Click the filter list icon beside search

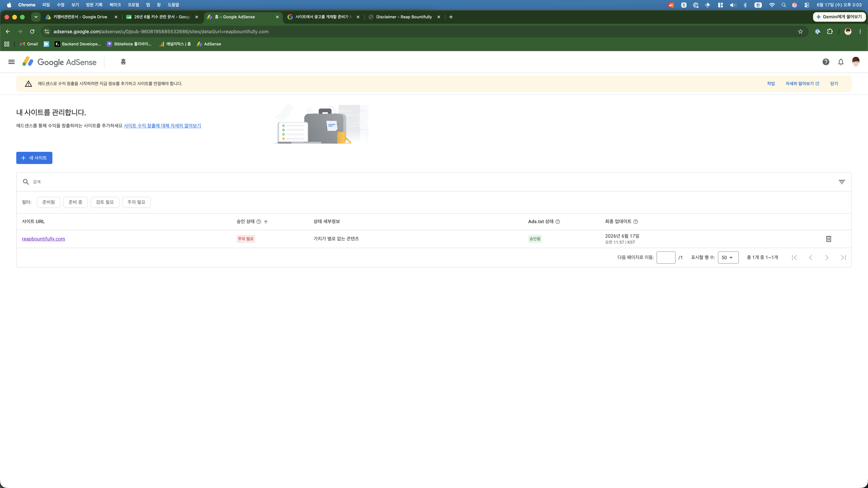tap(841, 182)
